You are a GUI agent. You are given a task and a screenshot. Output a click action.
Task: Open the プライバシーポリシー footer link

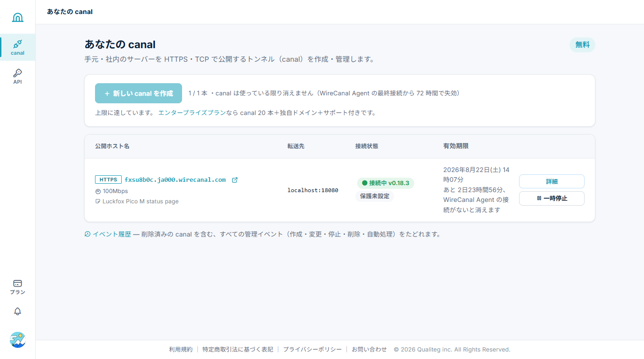coord(312,349)
